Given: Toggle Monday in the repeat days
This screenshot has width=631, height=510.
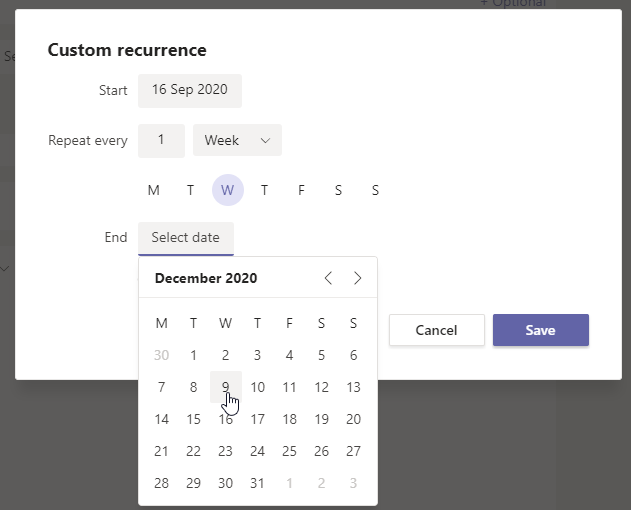Looking at the screenshot, I should (153, 190).
